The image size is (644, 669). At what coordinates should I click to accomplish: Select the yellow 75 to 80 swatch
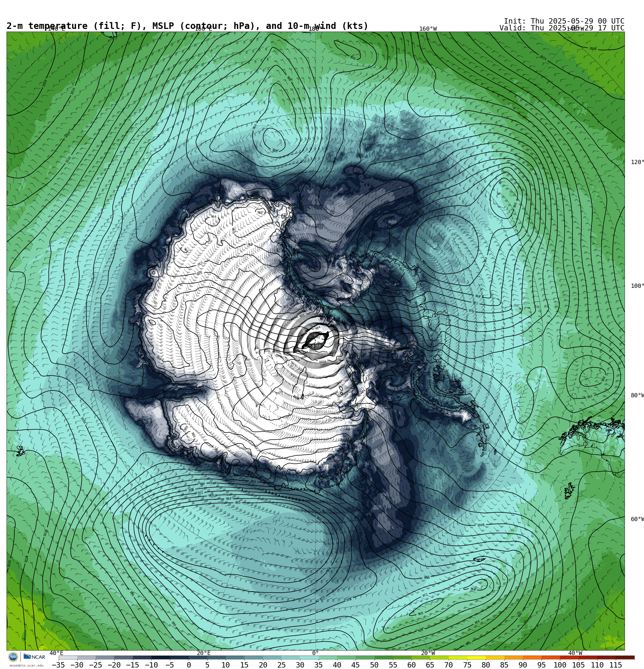tap(476, 657)
